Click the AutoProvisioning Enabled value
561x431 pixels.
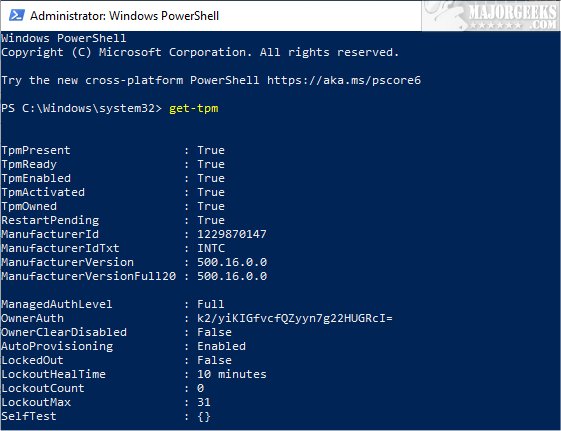coord(221,346)
